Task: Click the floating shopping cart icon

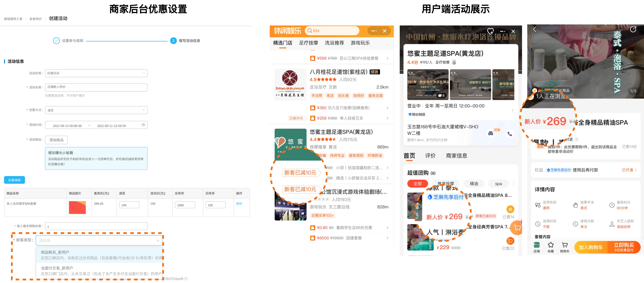Action: point(517,228)
